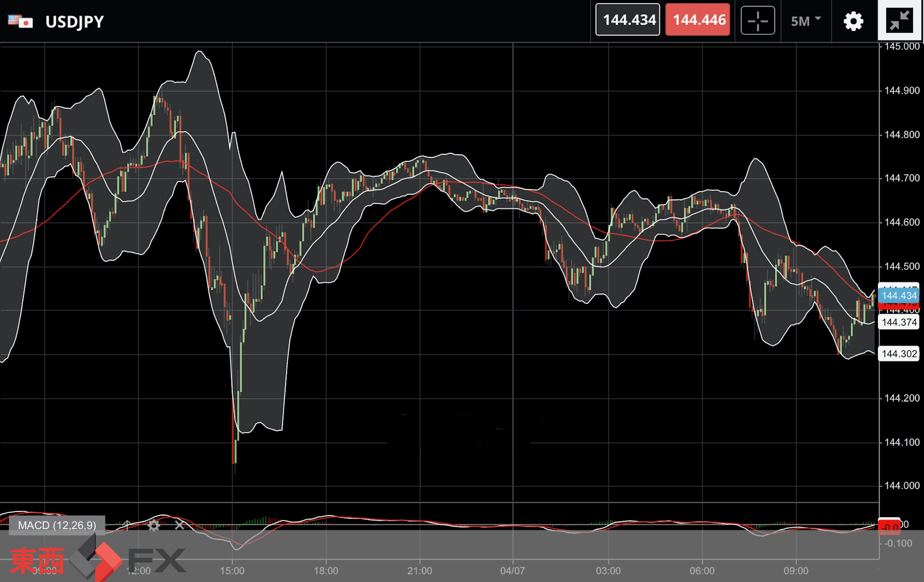
Task: Click the US-Japan flag pair icon
Action: point(20,21)
